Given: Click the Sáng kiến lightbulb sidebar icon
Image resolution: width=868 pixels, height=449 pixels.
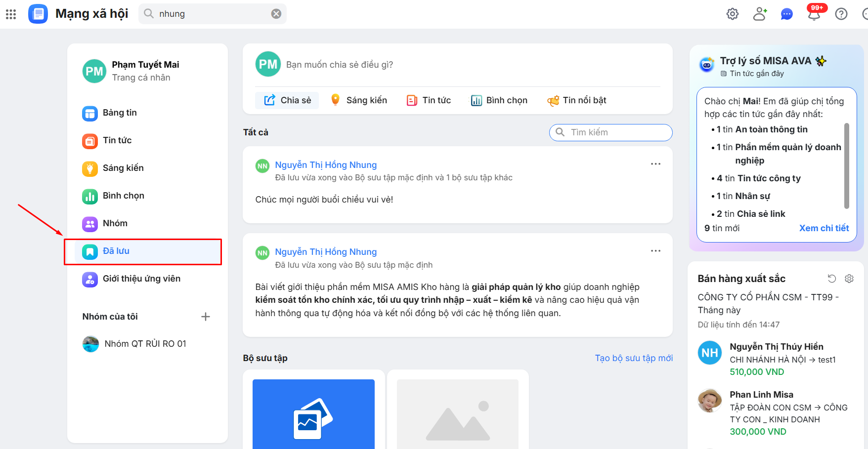Looking at the screenshot, I should (x=90, y=169).
